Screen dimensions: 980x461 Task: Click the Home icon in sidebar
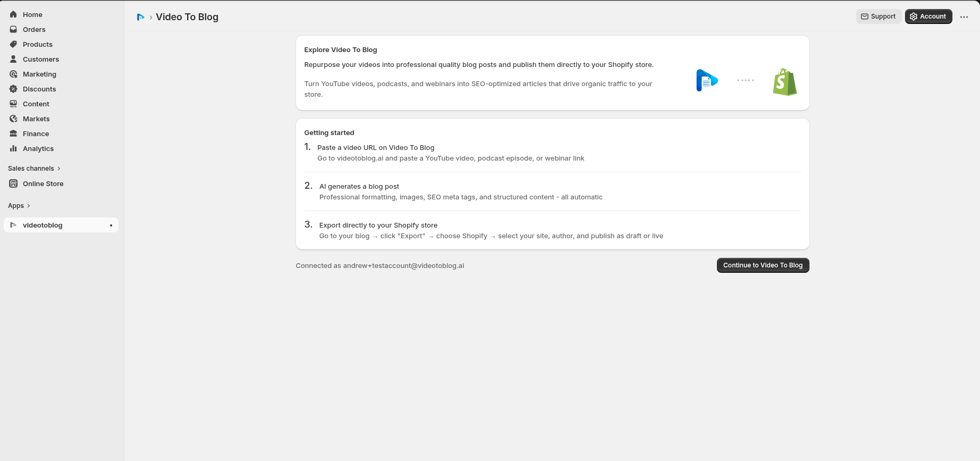pyautogui.click(x=13, y=14)
